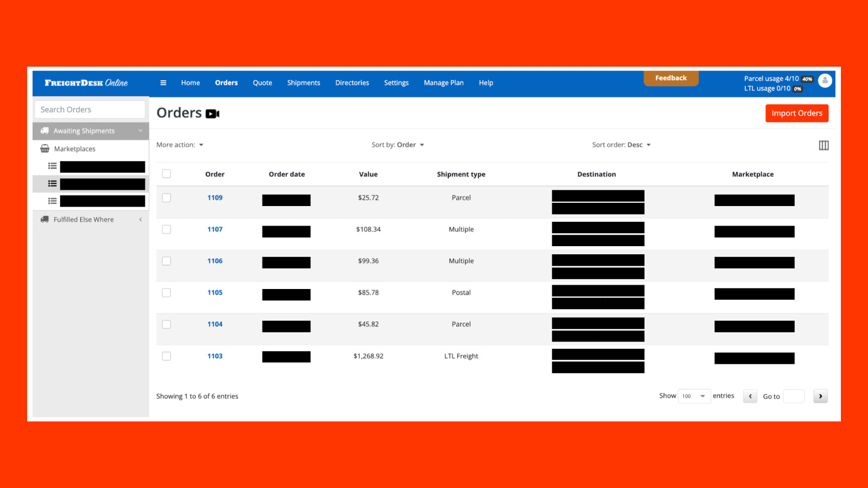Click the truck icon next to Awaiting Shipments
The image size is (868, 488).
[x=45, y=131]
